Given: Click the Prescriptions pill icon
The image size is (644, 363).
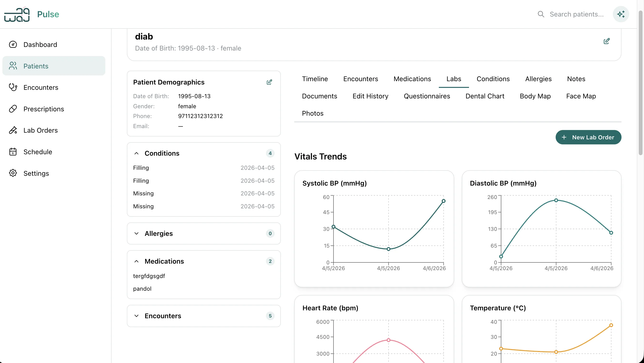Looking at the screenshot, I should coord(13,109).
